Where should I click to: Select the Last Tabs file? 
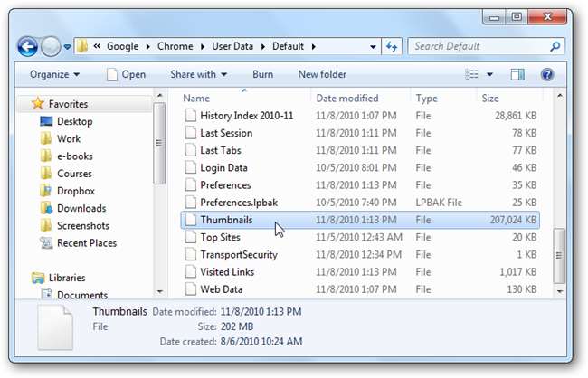[360, 150]
